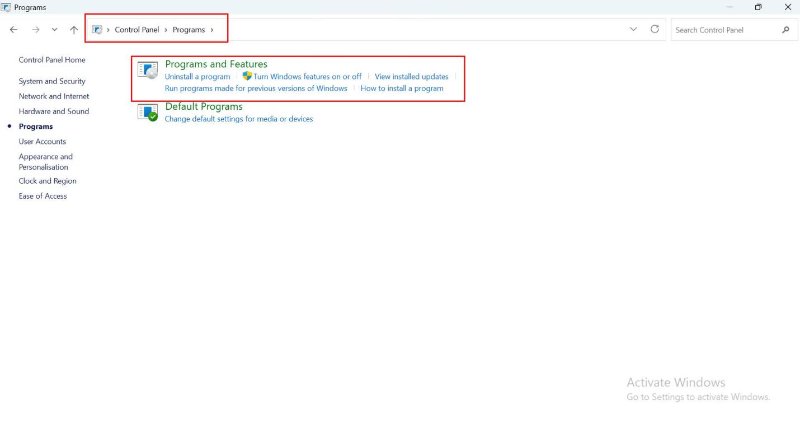Go back with the back arrow
This screenshot has height=421, width=800.
click(14, 30)
